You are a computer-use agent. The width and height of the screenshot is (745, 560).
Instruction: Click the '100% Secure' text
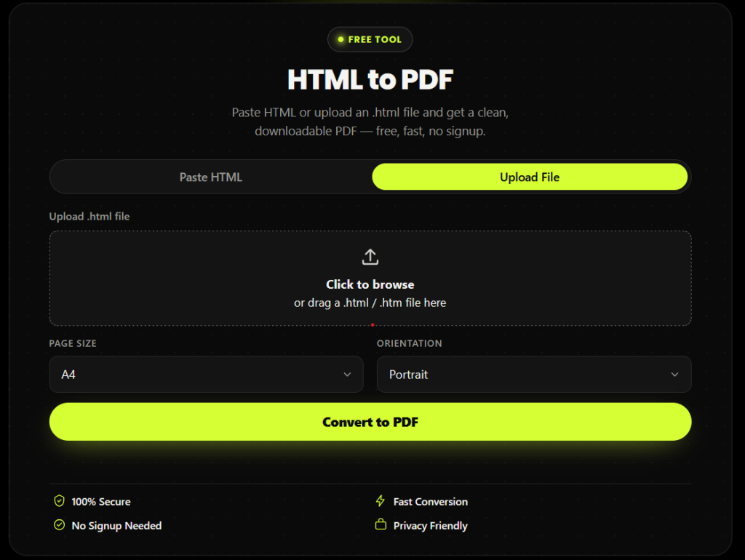(100, 502)
